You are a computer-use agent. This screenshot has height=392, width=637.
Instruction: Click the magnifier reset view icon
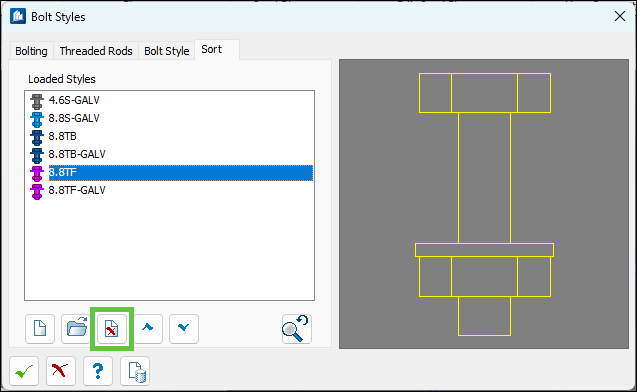coord(297,329)
